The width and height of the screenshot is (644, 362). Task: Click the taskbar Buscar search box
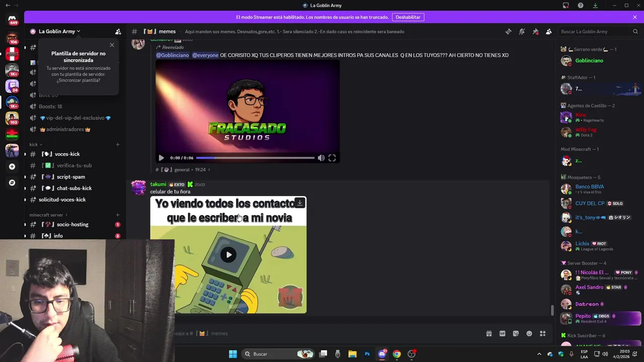[x=278, y=354]
